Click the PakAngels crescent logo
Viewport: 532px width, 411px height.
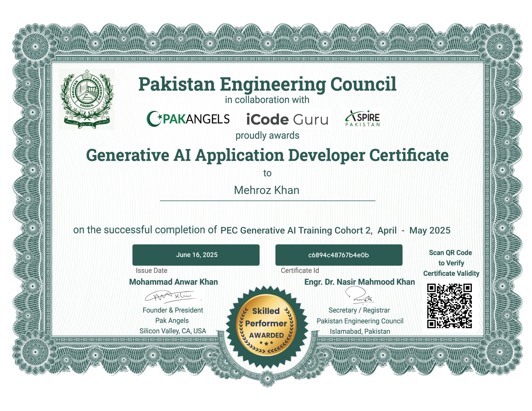point(188,119)
